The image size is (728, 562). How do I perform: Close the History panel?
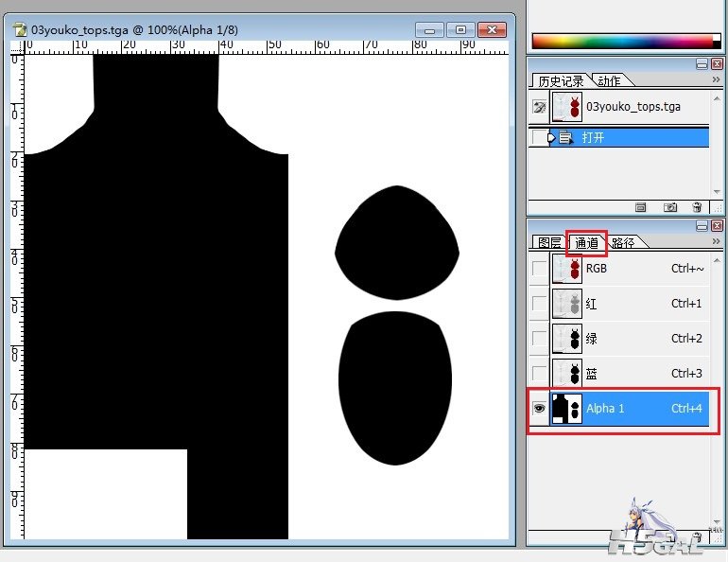click(717, 64)
